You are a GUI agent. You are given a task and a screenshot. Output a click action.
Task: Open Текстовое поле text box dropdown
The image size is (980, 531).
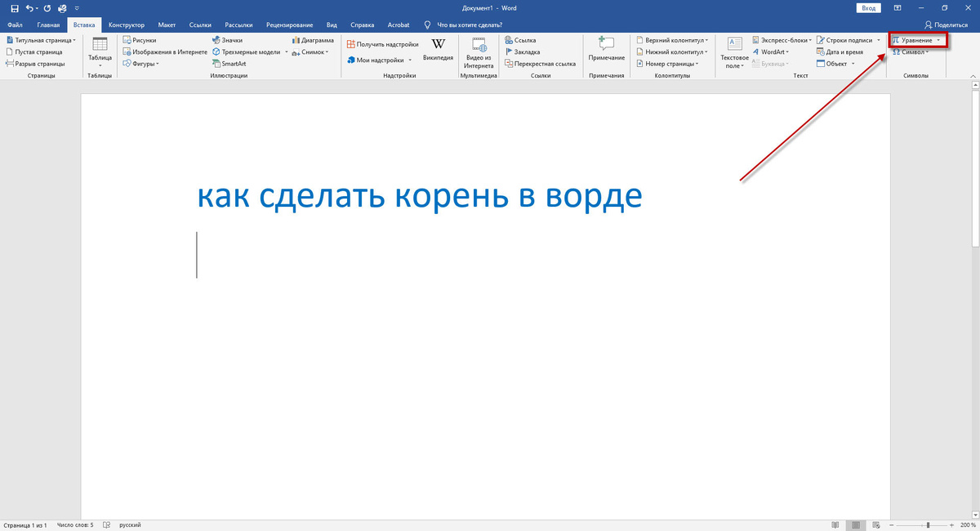(x=734, y=53)
